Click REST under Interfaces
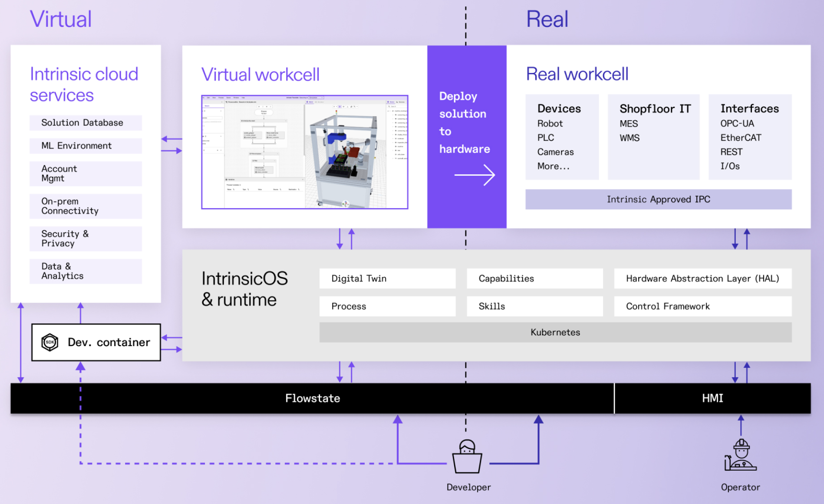The width and height of the screenshot is (824, 504). [731, 152]
